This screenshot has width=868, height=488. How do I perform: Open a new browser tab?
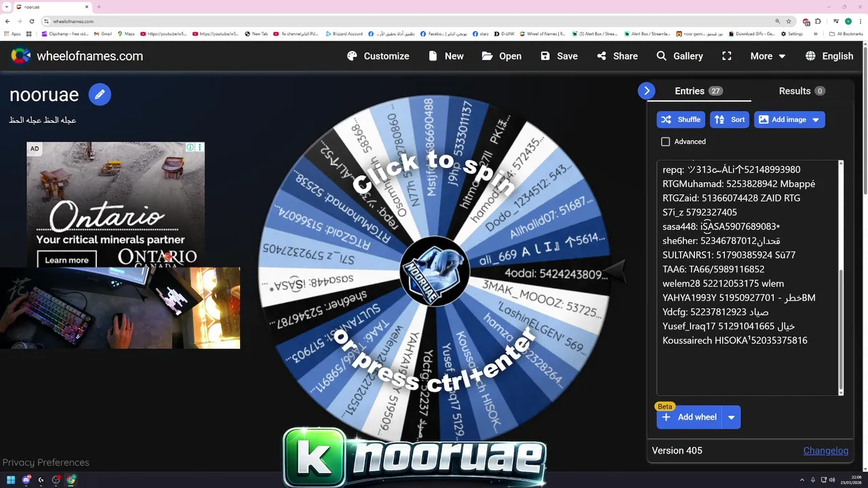click(99, 7)
